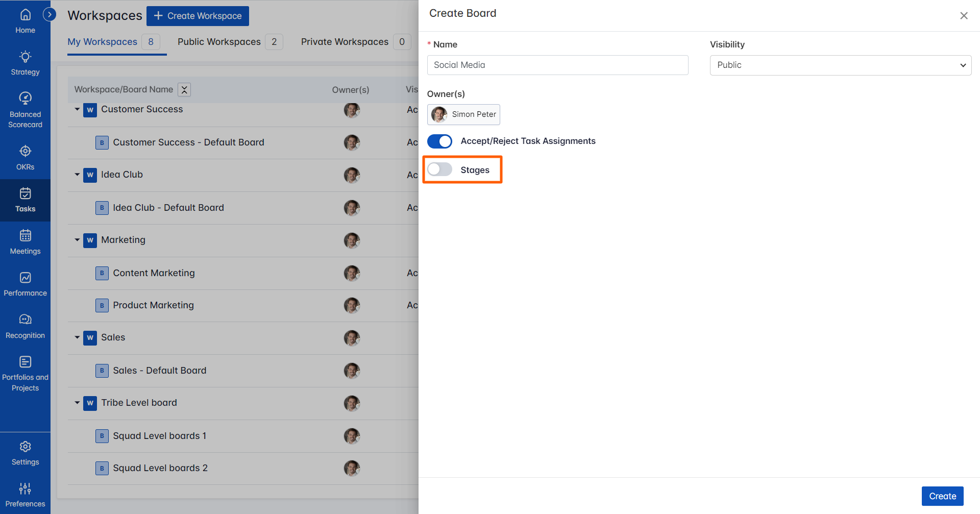Click the Create button to save the board
Image resolution: width=980 pixels, height=514 pixels.
click(942, 496)
